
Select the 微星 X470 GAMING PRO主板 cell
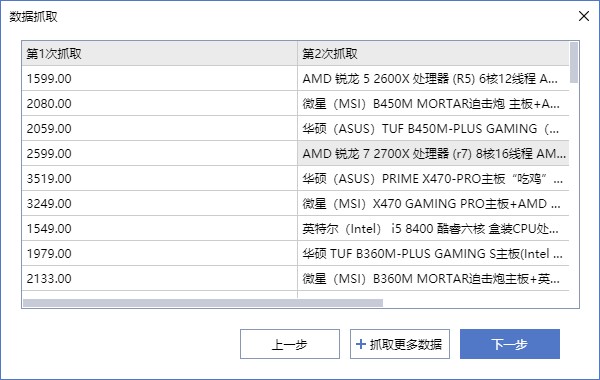point(433,203)
